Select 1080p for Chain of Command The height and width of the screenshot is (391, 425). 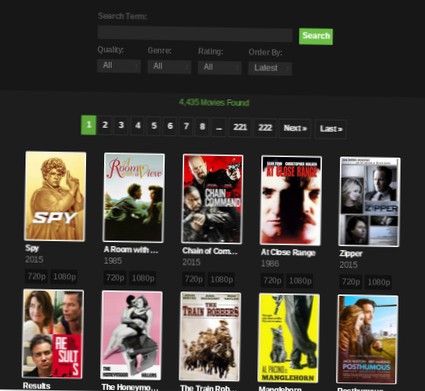pos(222,280)
